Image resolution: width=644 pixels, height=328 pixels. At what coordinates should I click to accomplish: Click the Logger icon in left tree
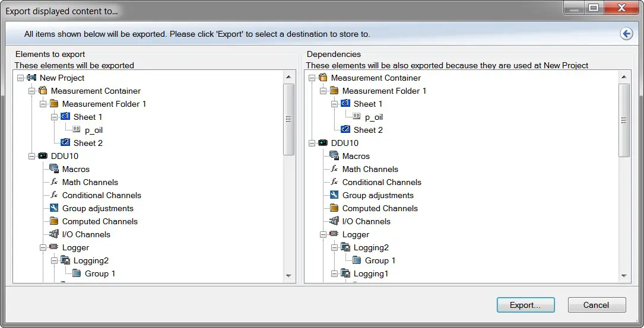tap(55, 247)
